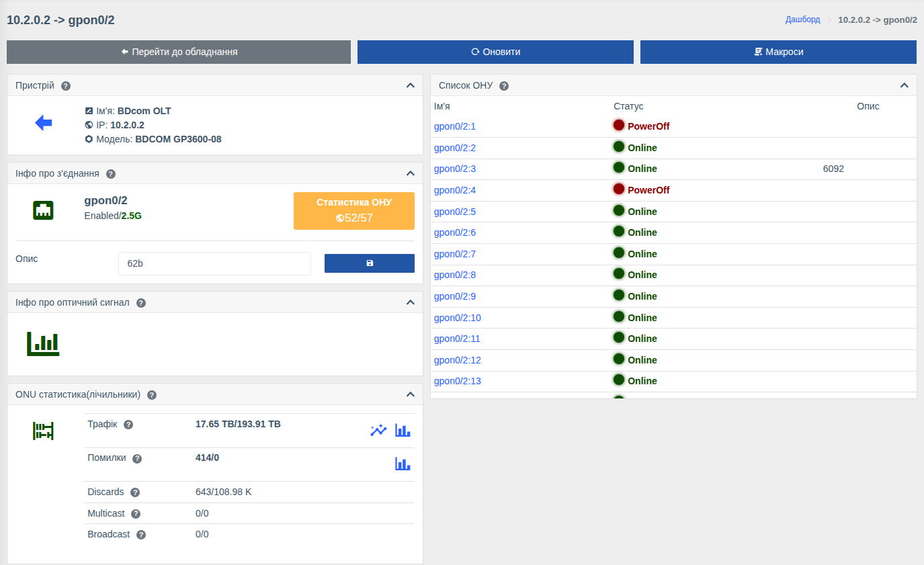Open the optical signal bar chart icon
The width and height of the screenshot is (924, 565).
click(x=43, y=343)
